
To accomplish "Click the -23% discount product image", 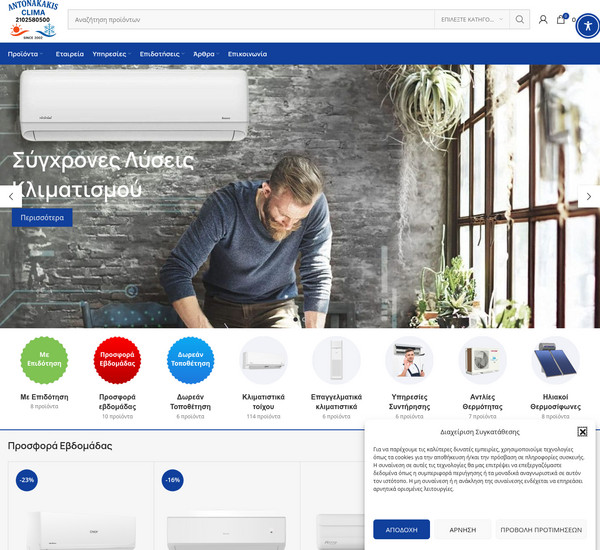I will coord(81,530).
